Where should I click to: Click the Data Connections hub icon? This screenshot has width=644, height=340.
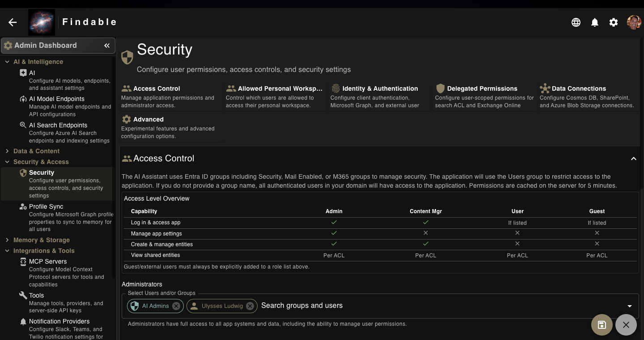[x=545, y=88]
